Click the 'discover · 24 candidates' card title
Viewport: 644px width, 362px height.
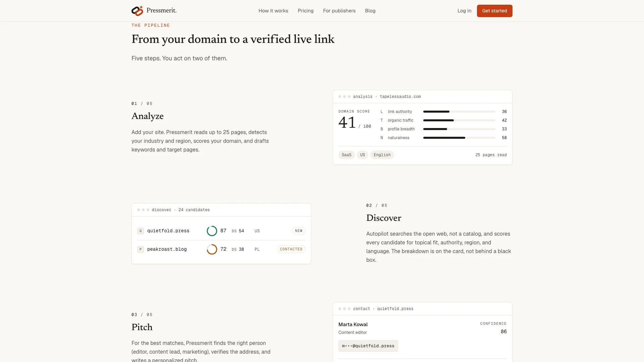[181, 210]
